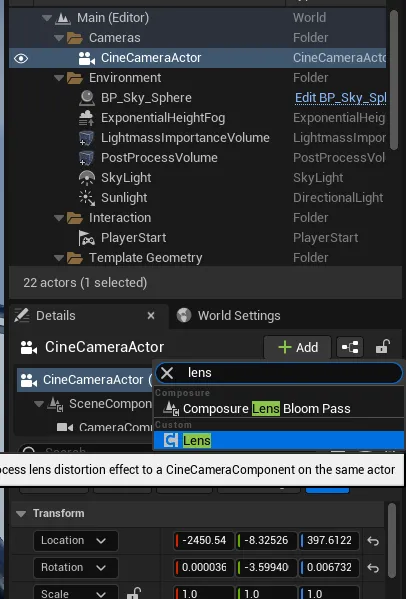Click the Sunlight directional light icon
406x599 pixels.
[x=87, y=198]
